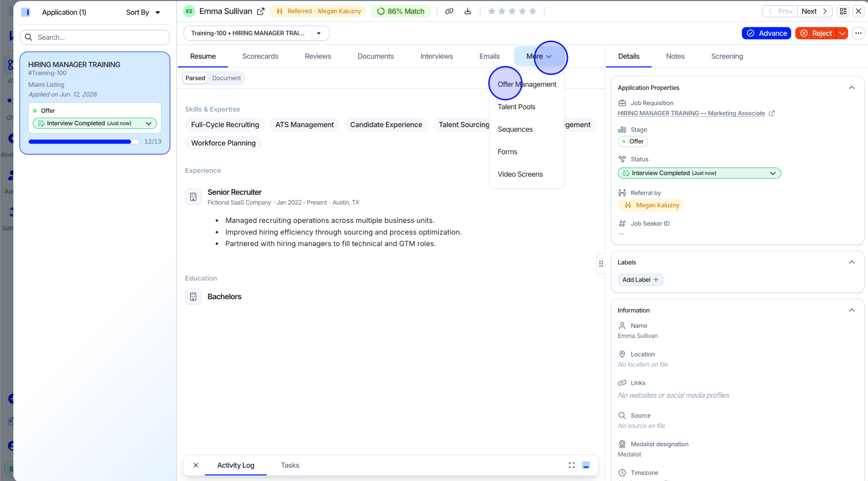Click the Workforce Planning skill tag
Image resolution: width=868 pixels, height=481 pixels.
223,143
